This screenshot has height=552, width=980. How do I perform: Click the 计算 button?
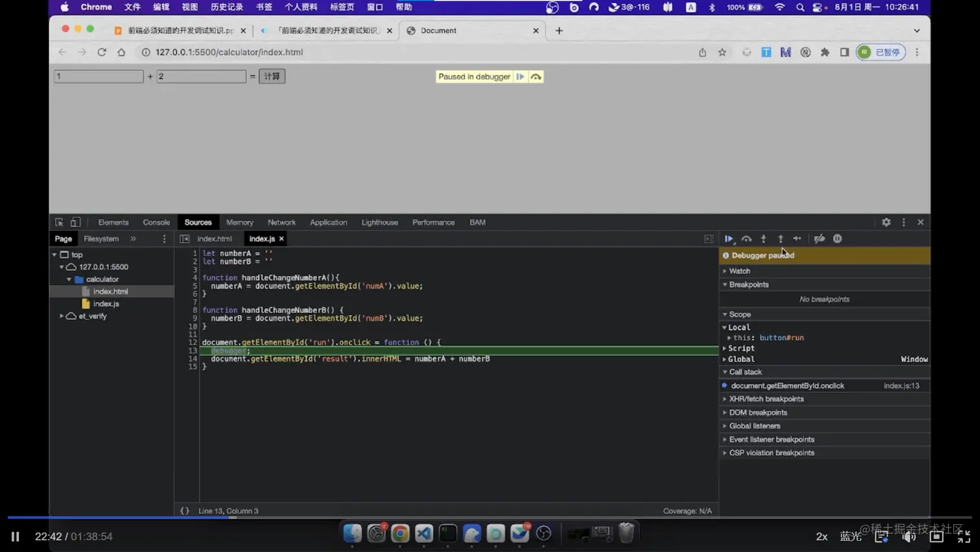[272, 76]
